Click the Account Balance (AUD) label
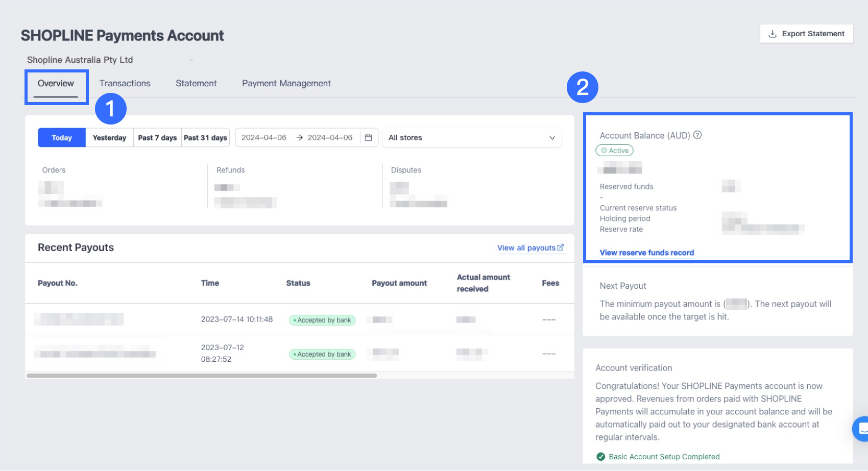 click(645, 136)
